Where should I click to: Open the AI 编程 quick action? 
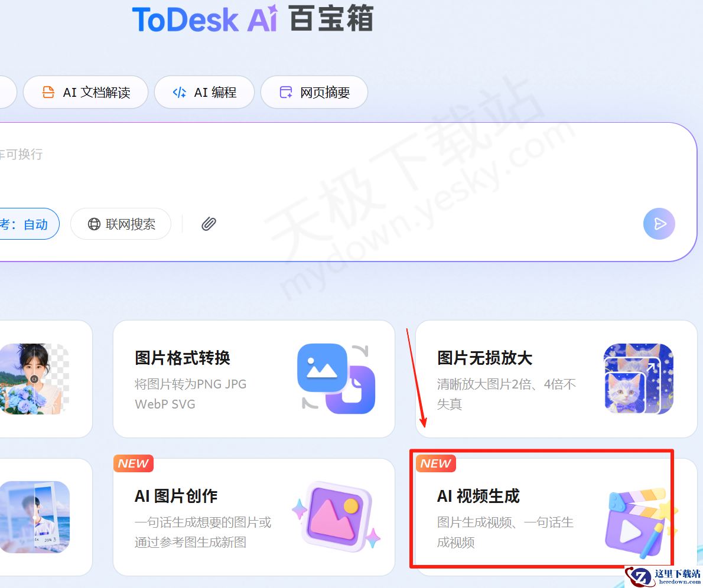pos(204,92)
